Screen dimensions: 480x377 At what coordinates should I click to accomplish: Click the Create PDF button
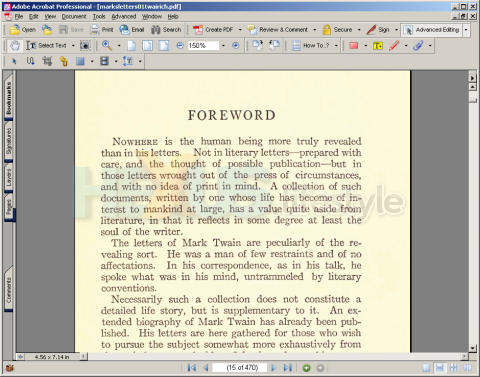[213, 30]
